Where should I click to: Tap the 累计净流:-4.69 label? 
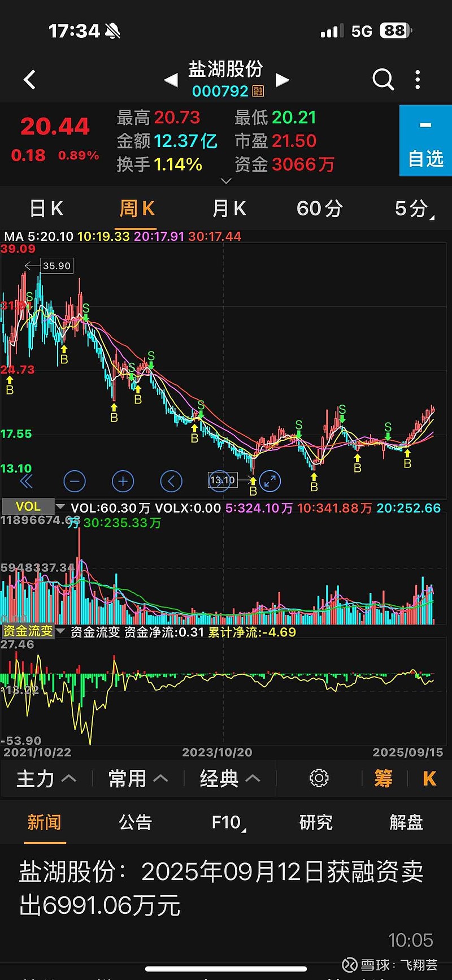pos(252,632)
